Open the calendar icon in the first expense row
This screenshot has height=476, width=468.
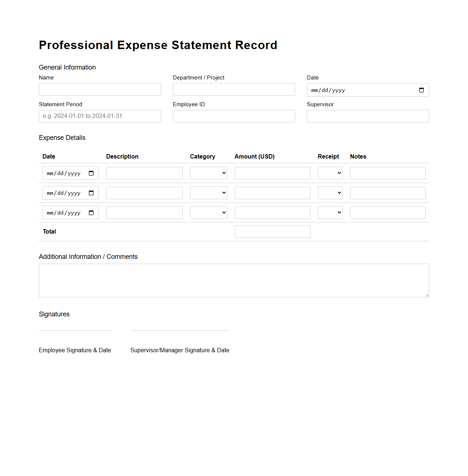pos(92,173)
